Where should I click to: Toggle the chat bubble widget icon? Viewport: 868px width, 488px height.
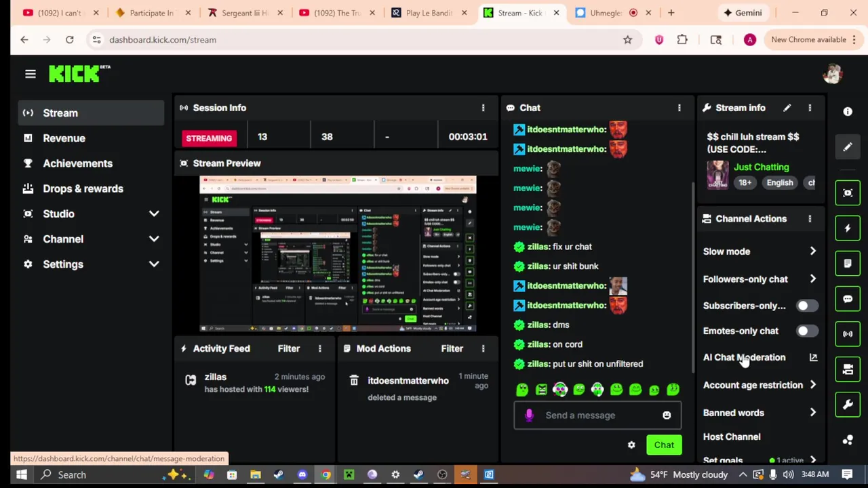pyautogui.click(x=848, y=299)
